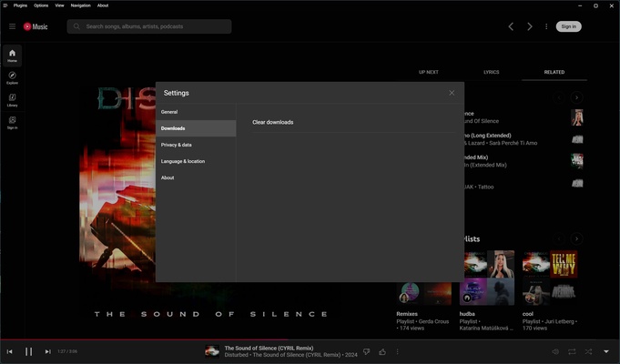Viewport: 620px width, 364px height.
Task: Open Explore in sidebar
Action: pos(12,78)
